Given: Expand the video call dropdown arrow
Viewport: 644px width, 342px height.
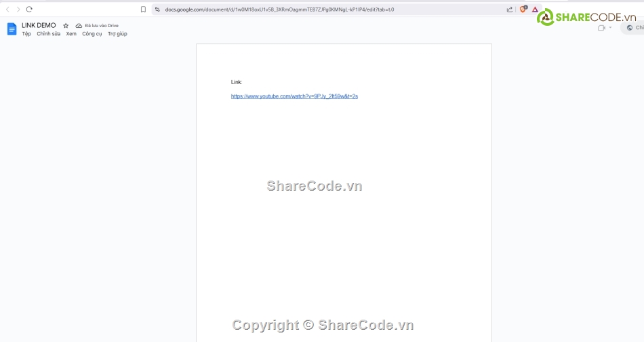Looking at the screenshot, I should pos(610,28).
